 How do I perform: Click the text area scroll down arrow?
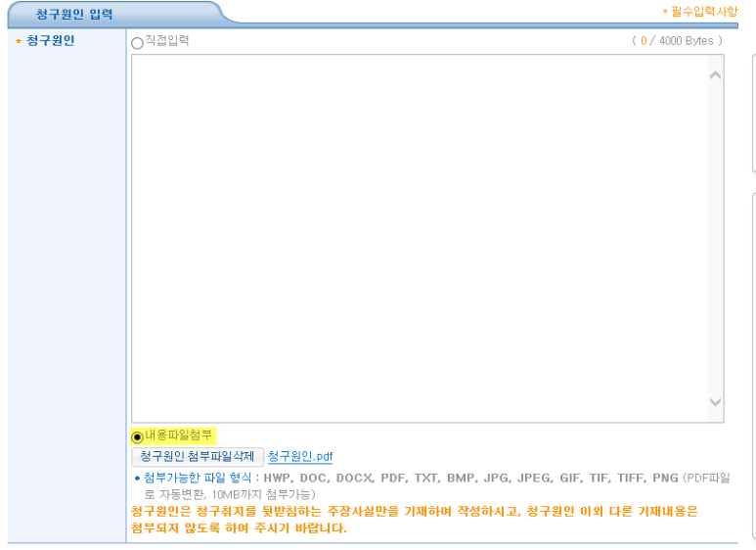716,402
